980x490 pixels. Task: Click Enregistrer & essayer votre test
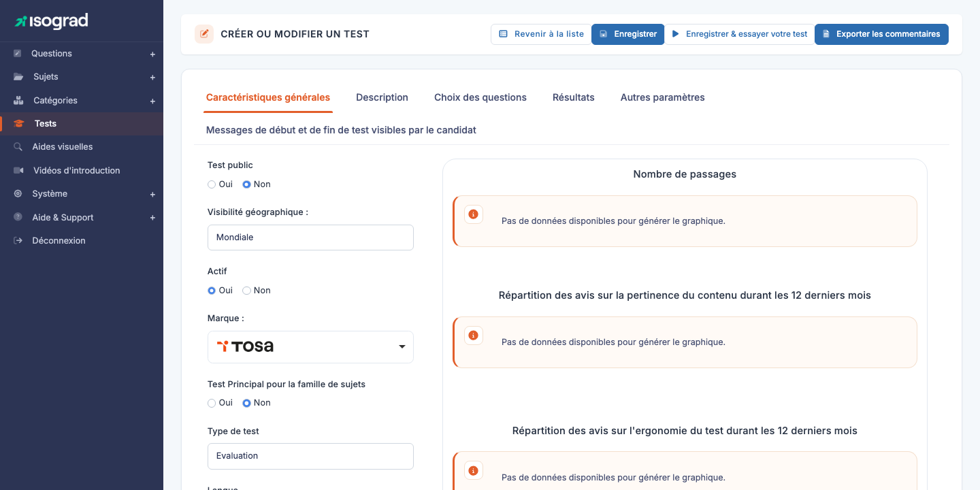pyautogui.click(x=739, y=34)
